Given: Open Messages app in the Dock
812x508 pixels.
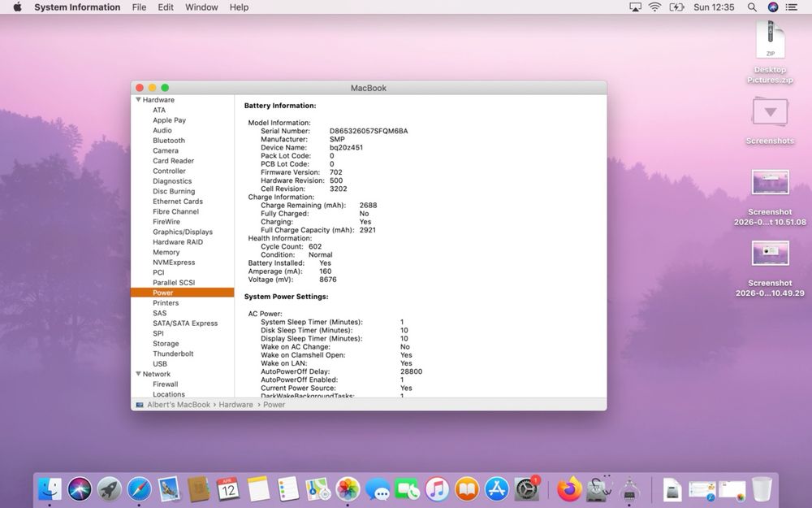Looking at the screenshot, I should coord(378,488).
